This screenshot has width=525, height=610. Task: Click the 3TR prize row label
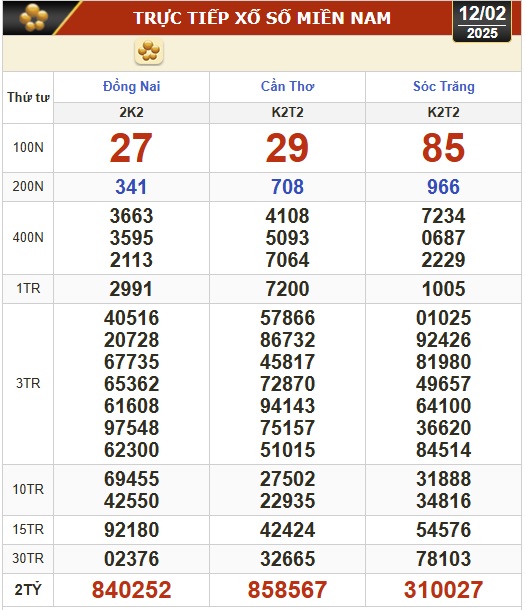28,384
